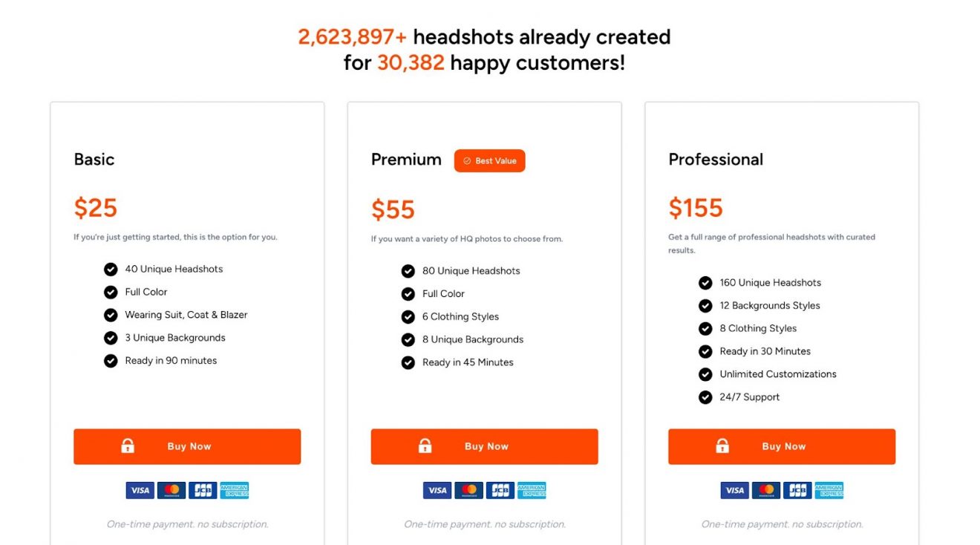Click the Visa card icon under Basic plan
980x545 pixels.
[140, 490]
